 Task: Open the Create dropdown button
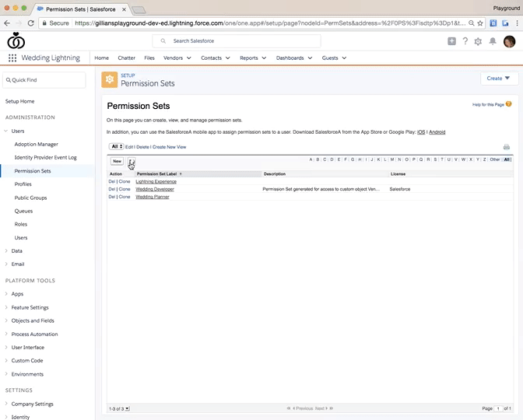click(x=499, y=79)
